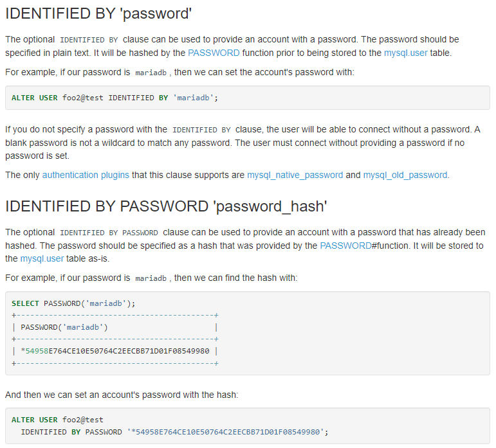
Task: Click inline 'mariadb' code before 'find the hash'
Action: point(150,278)
